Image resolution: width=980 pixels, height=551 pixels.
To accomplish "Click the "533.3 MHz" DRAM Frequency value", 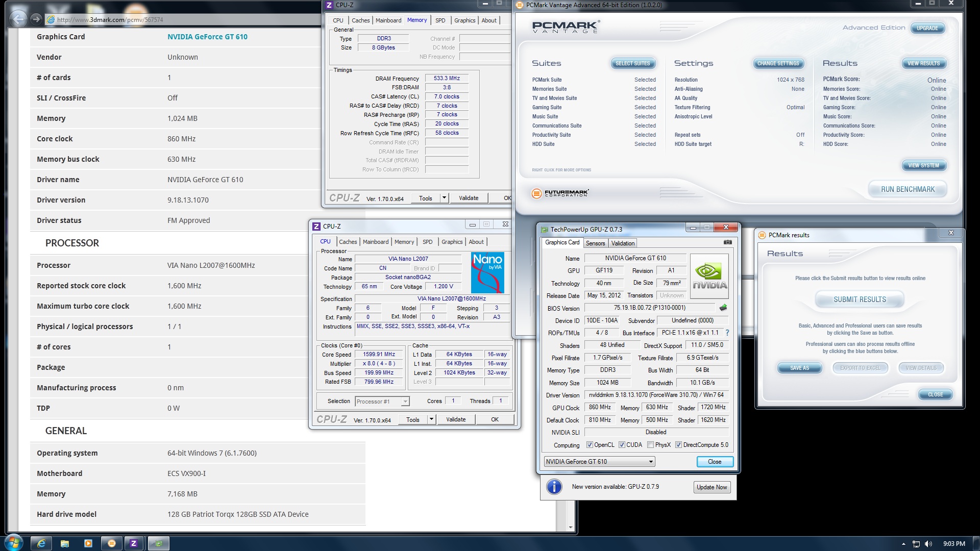I will [x=447, y=78].
